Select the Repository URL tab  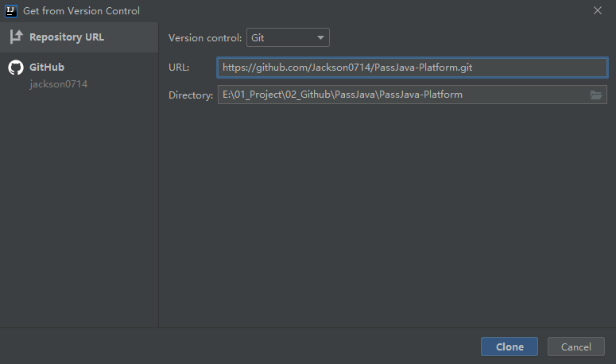(x=67, y=37)
